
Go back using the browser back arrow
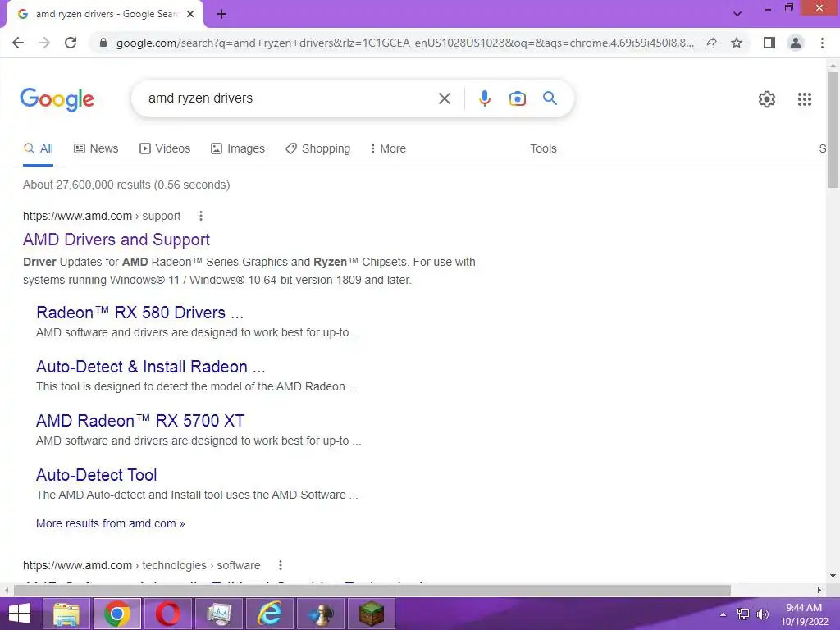[18, 43]
